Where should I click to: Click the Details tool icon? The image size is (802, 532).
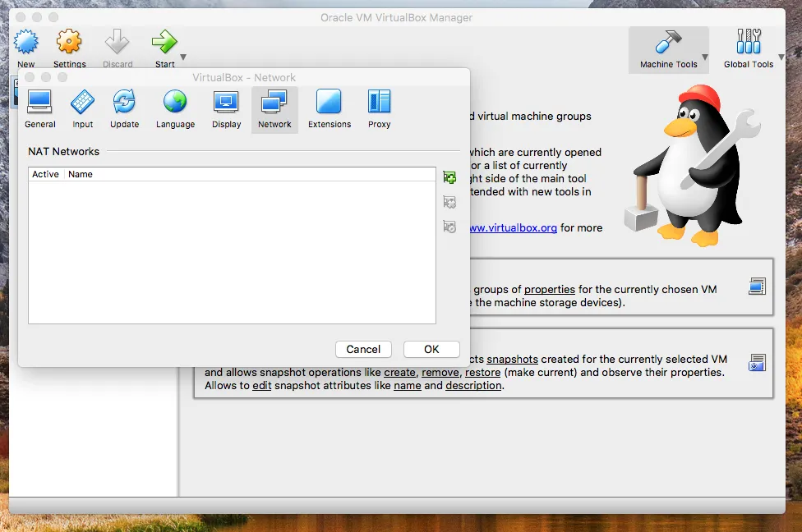(757, 287)
